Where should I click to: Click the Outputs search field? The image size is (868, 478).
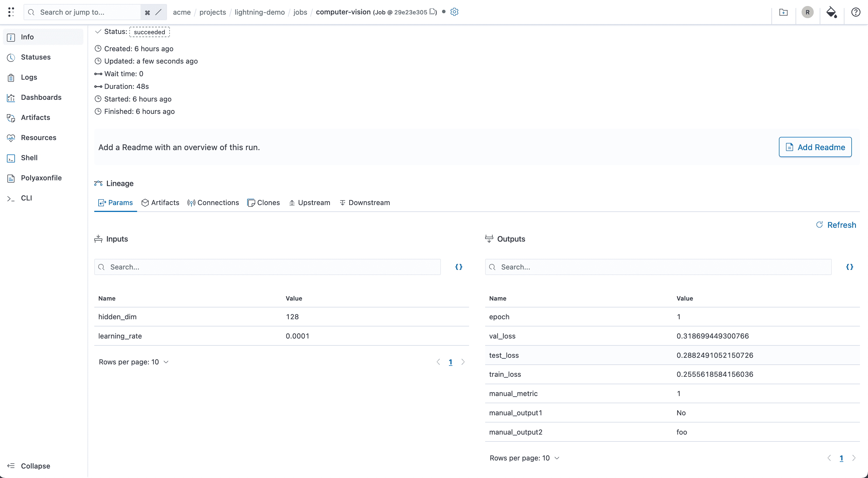point(657,267)
